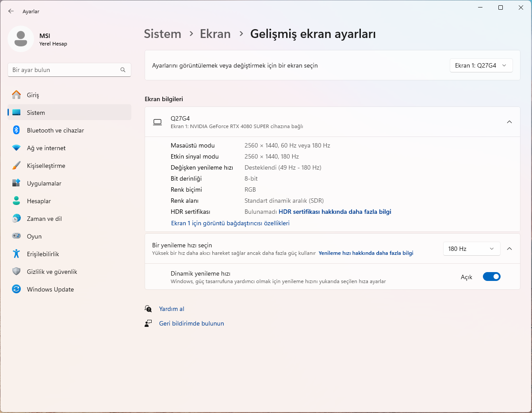Open Yenileme hızı hakkında daha fazla bilgi link
This screenshot has height=413, width=532.
366,253
